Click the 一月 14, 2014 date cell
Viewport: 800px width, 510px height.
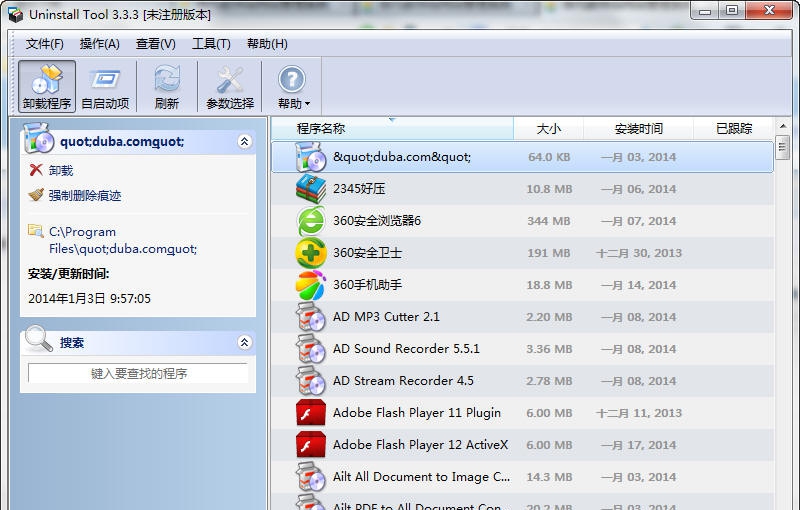(x=639, y=285)
